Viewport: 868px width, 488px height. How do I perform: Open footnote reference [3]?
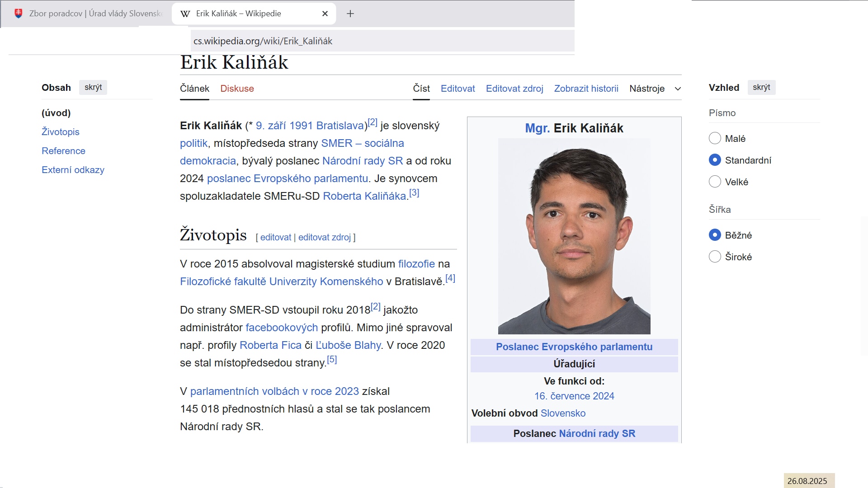pyautogui.click(x=414, y=193)
